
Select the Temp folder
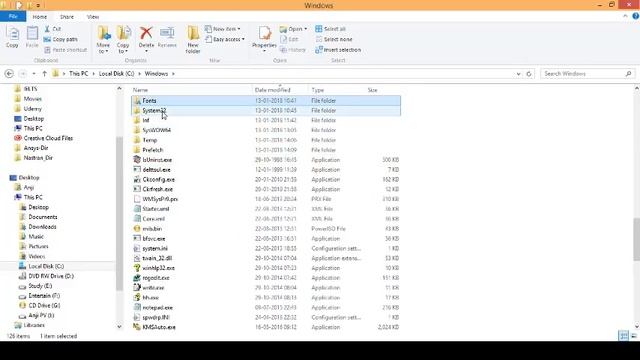(266, 140)
